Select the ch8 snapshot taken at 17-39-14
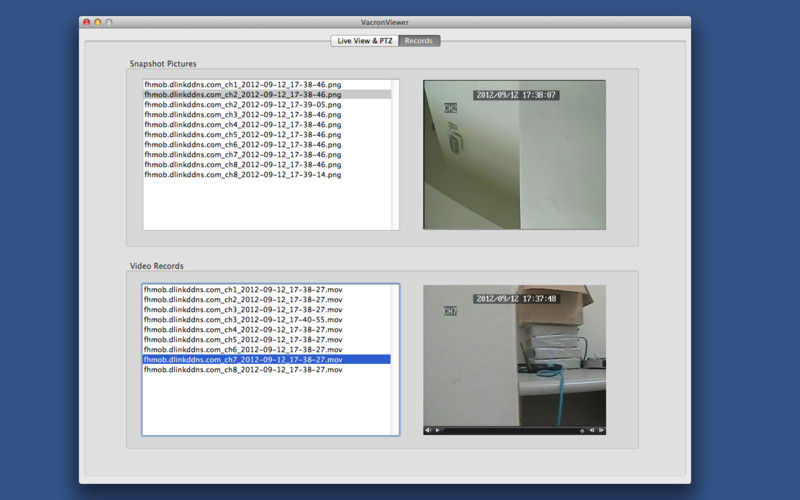The image size is (800, 500). pos(242,175)
